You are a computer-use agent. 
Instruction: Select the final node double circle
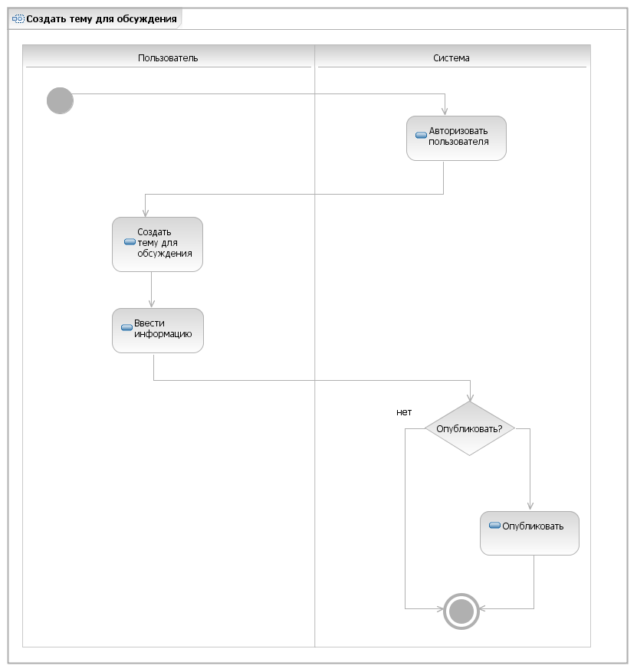(461, 611)
